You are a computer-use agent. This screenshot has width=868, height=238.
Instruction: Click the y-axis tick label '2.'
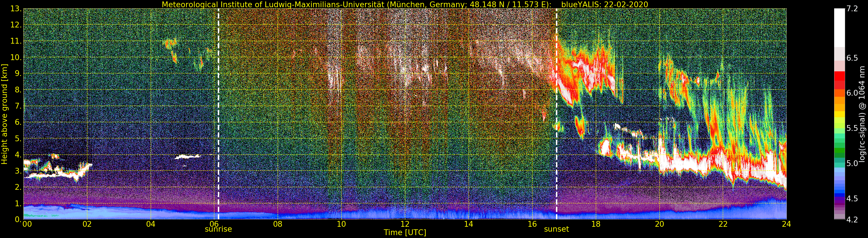coord(19,187)
